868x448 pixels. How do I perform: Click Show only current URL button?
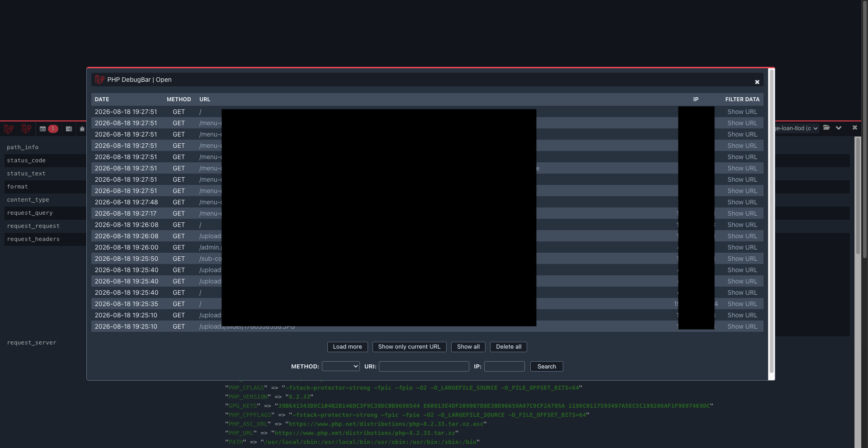click(x=409, y=347)
